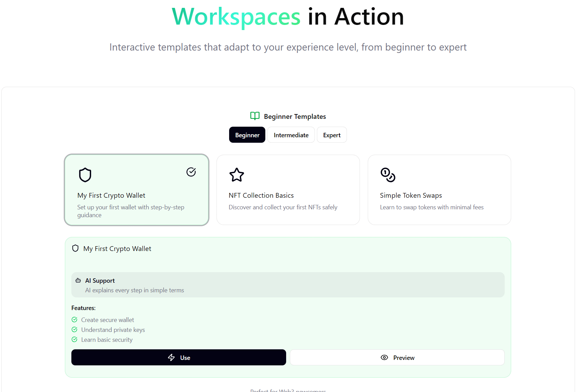Choose the Simple Token Swaps template card

pos(439,190)
